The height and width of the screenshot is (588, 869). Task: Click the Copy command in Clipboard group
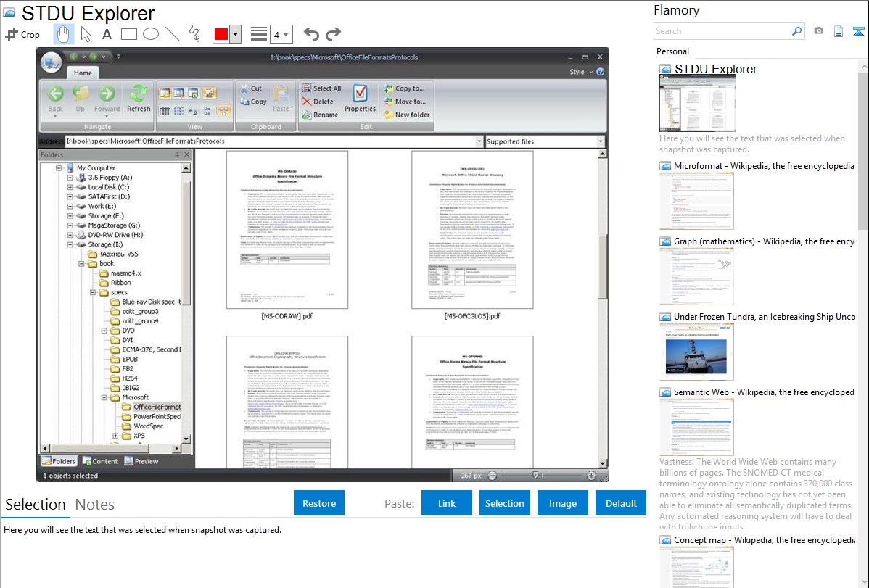coord(253,102)
